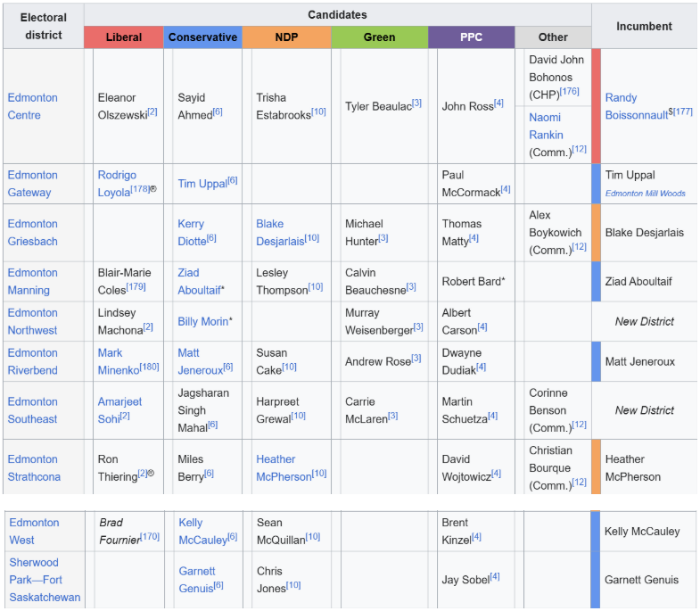
Task: Select the Carrie McLaren Green cell
Action: pyautogui.click(x=384, y=410)
